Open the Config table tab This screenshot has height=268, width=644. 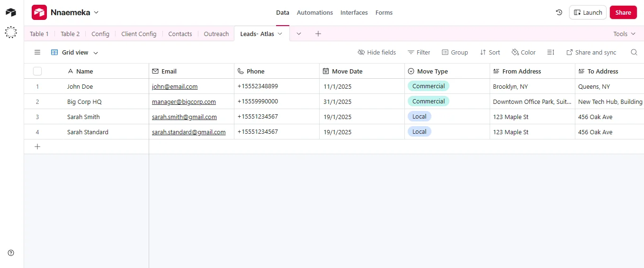[100, 34]
